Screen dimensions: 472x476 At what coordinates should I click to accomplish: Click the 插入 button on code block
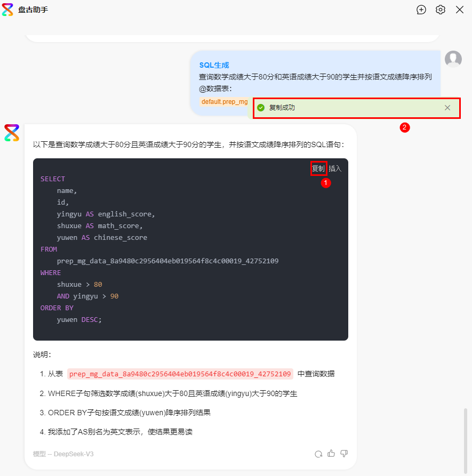[335, 168]
